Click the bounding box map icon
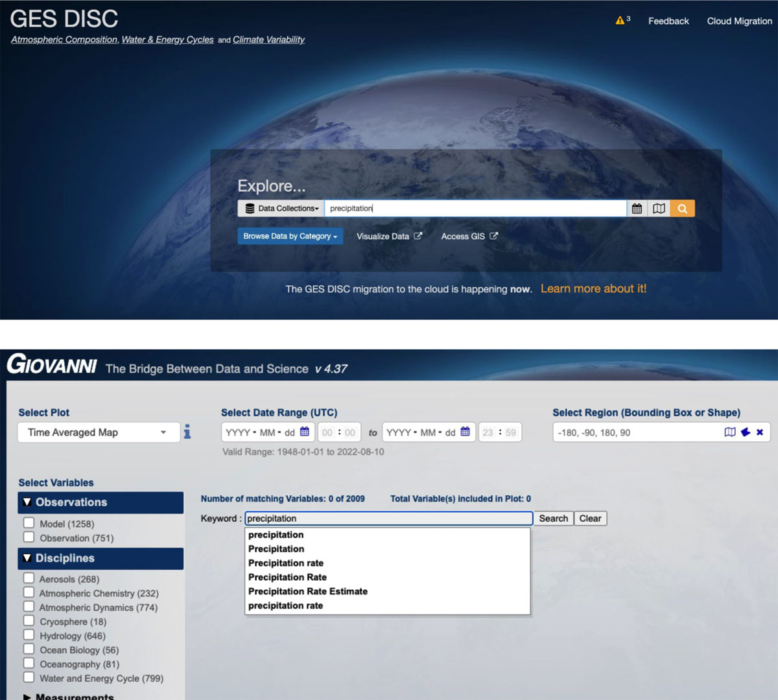The width and height of the screenshot is (778, 700). (x=729, y=432)
